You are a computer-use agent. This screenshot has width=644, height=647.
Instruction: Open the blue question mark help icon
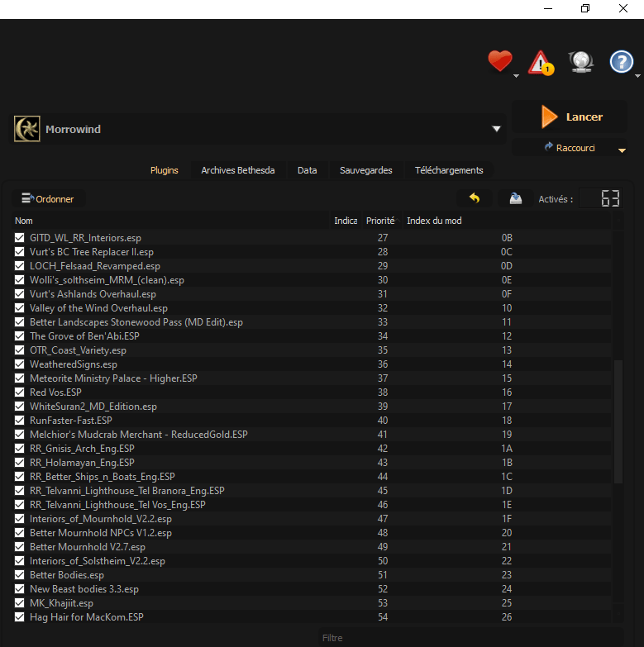pyautogui.click(x=621, y=62)
